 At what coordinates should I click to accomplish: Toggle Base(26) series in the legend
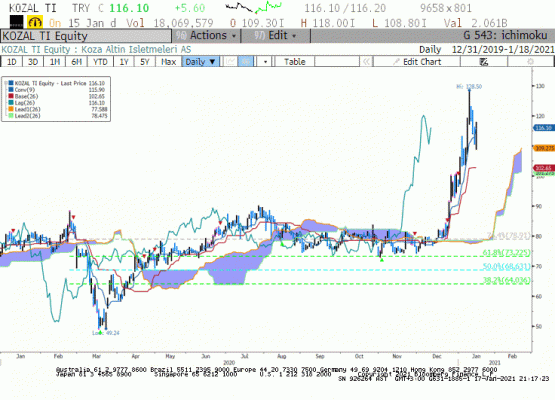[26, 96]
